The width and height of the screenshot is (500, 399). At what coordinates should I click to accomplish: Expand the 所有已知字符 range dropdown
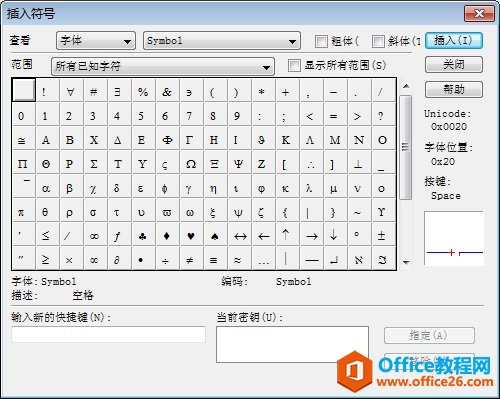coord(163,66)
